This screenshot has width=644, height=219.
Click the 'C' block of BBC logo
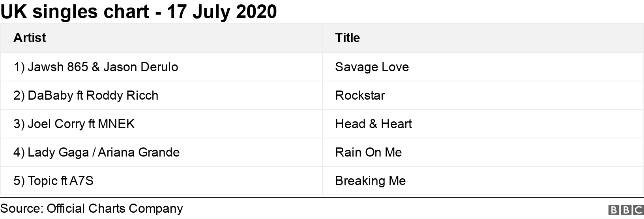(x=638, y=210)
